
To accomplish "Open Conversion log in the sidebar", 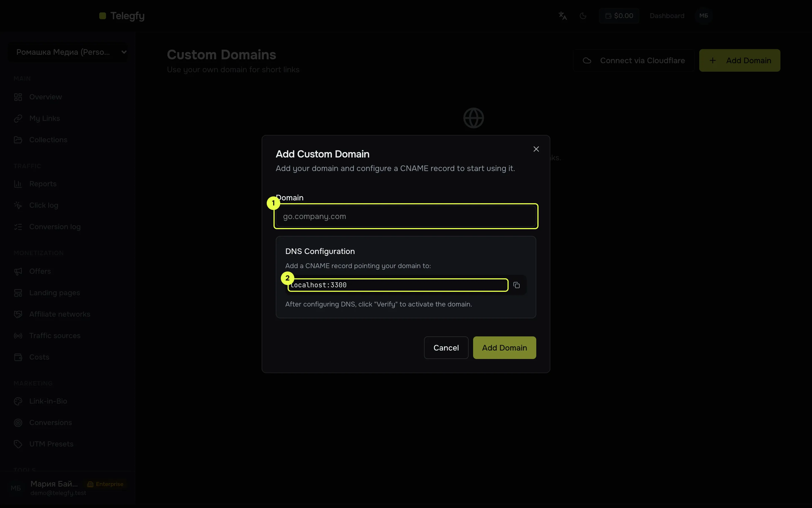I will (x=55, y=227).
